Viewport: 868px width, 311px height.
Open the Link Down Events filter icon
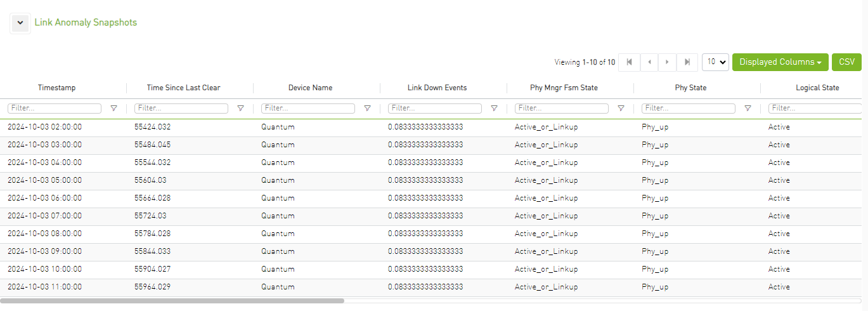point(494,109)
